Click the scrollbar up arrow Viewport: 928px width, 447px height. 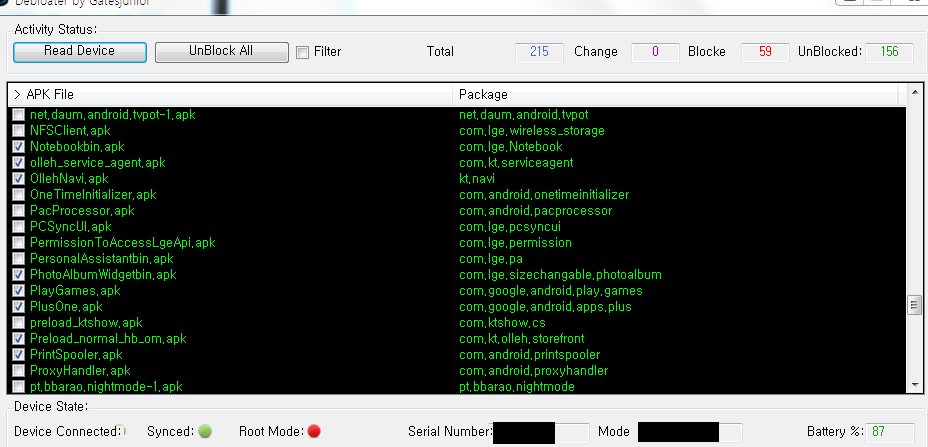pyautogui.click(x=914, y=92)
